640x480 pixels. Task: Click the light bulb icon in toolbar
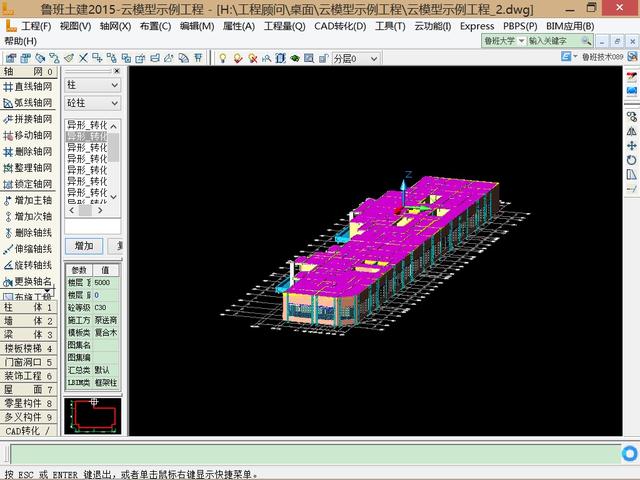click(222, 58)
